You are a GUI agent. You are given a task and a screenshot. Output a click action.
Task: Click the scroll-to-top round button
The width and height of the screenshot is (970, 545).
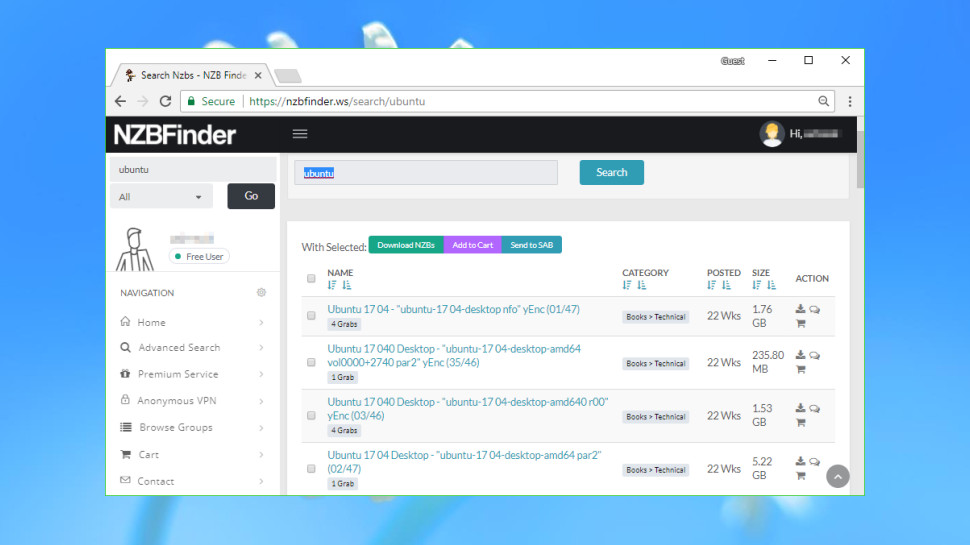pyautogui.click(x=838, y=476)
